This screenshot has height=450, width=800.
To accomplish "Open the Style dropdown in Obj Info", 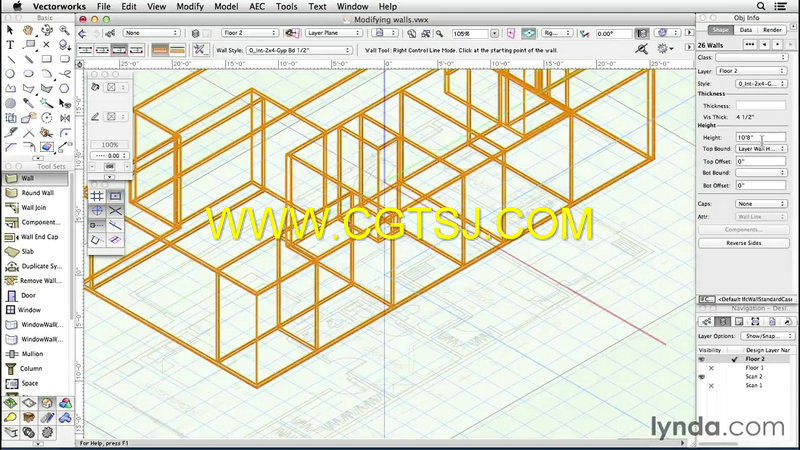I will tap(761, 83).
